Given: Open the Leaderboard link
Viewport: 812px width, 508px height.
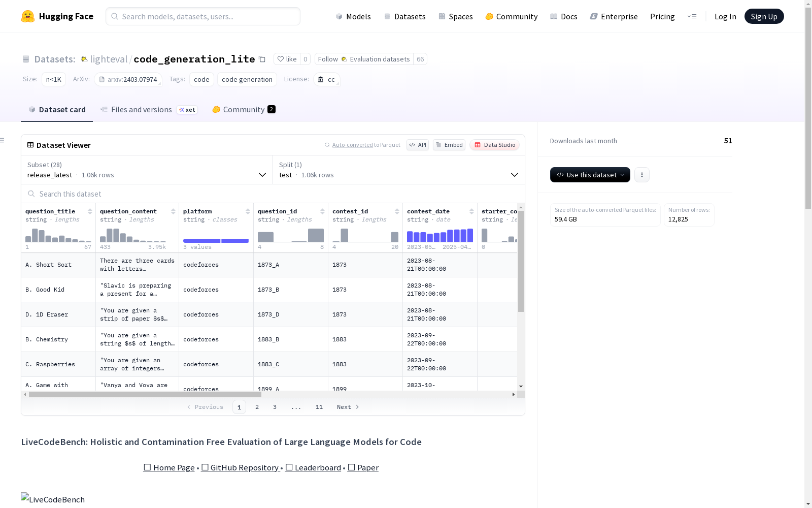Looking at the screenshot, I should [x=313, y=467].
